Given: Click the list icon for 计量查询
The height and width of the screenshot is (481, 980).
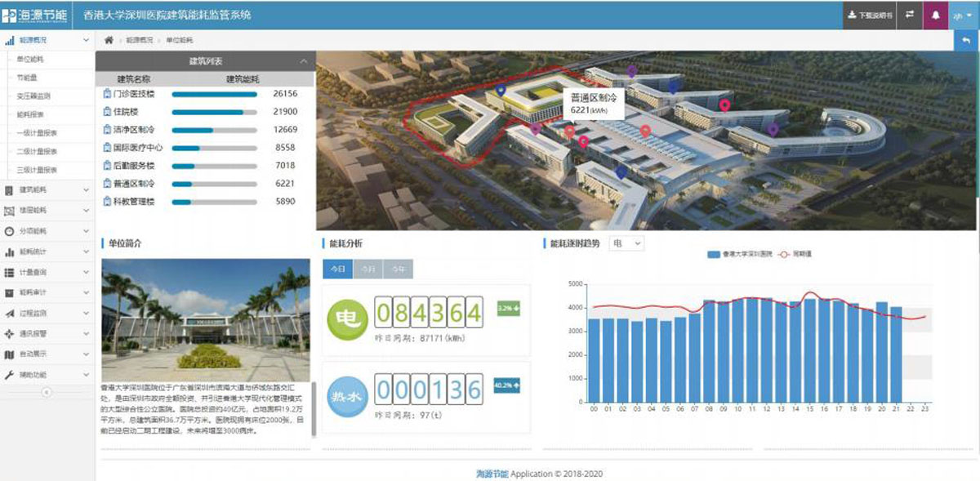Looking at the screenshot, I should pos(9,272).
